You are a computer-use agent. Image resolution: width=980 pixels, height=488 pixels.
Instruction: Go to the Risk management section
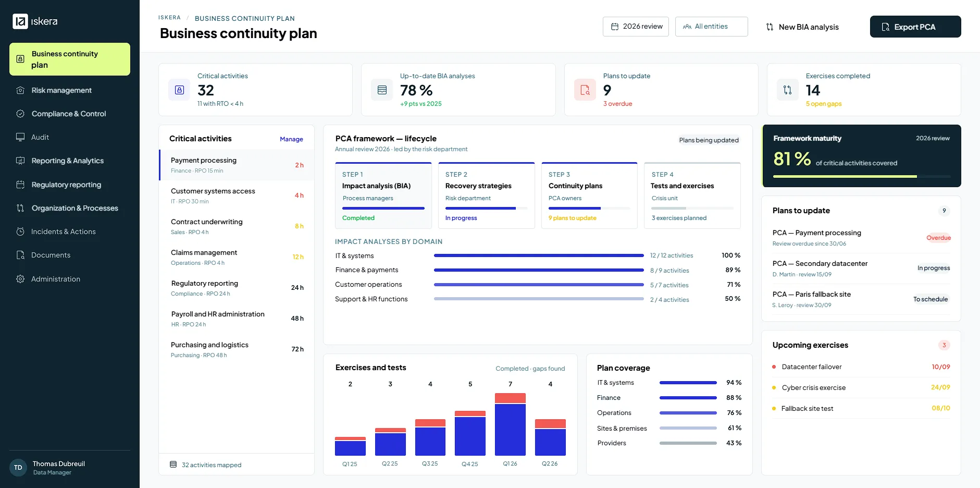point(70,90)
